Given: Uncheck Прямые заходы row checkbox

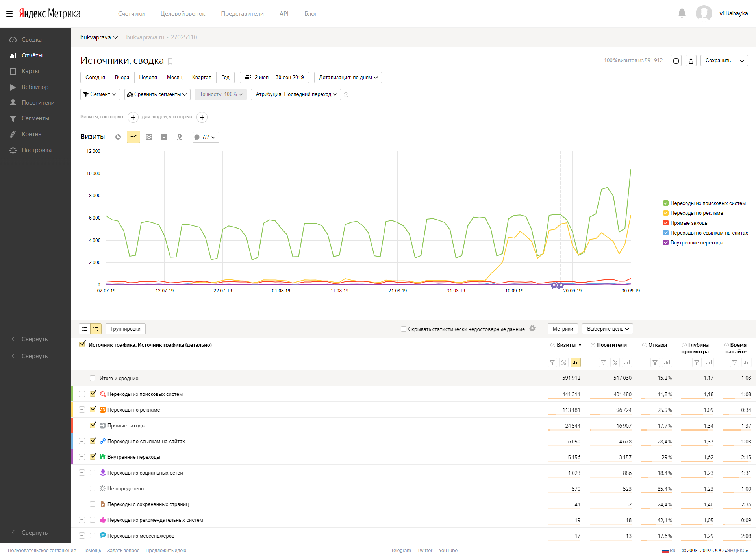Looking at the screenshot, I should [93, 425].
